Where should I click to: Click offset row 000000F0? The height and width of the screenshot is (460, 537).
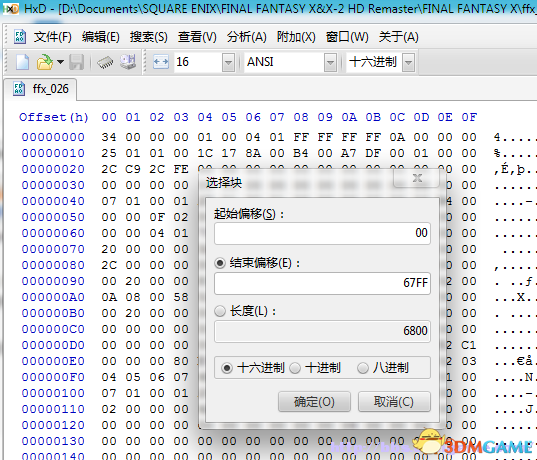(x=53, y=377)
